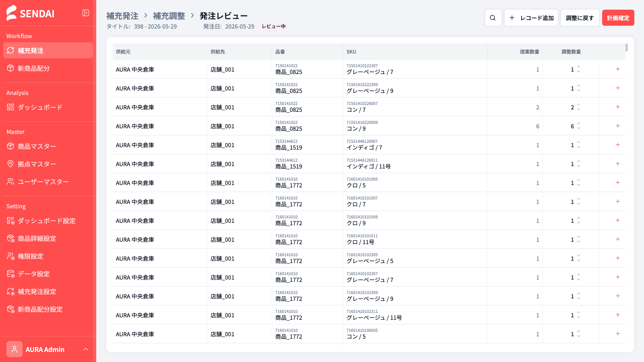Click plus icon for コン / 9 row
The image size is (644, 362).
[x=618, y=126]
